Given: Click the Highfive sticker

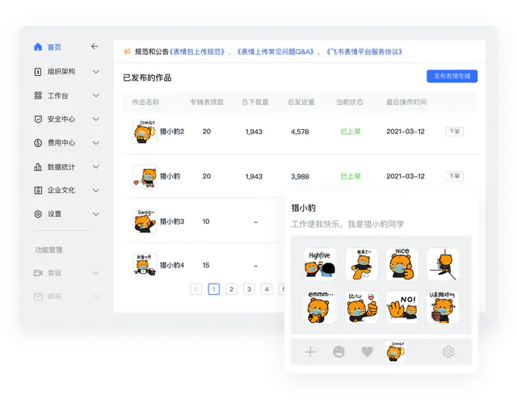Looking at the screenshot, I should [319, 264].
